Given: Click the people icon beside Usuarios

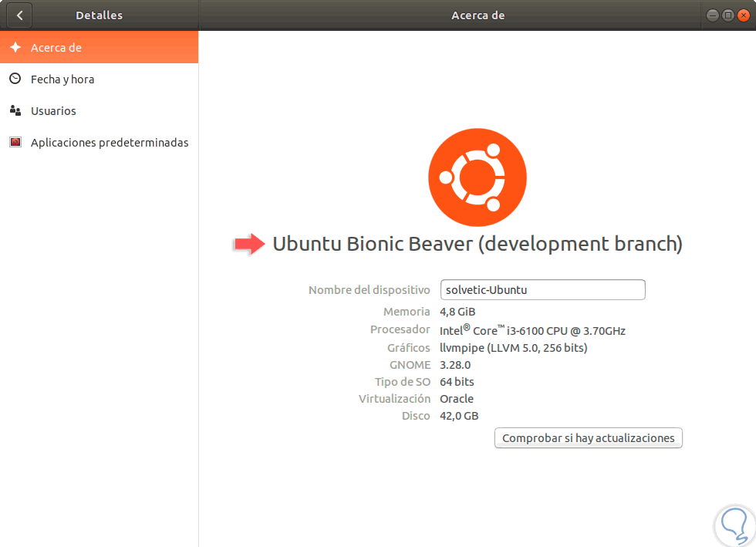Looking at the screenshot, I should tap(15, 110).
